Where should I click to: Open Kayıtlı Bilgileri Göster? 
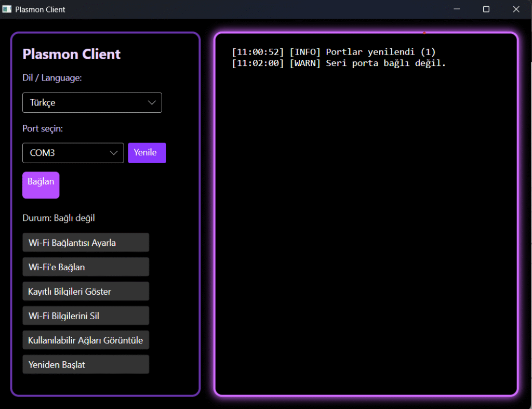tap(86, 292)
